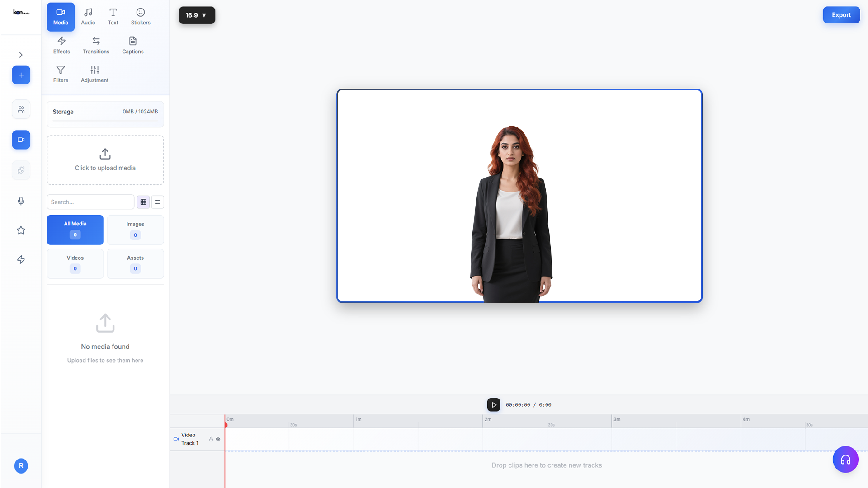Viewport: 868px width, 488px height.
Task: Open the user avatar R menu
Action: click(x=21, y=465)
